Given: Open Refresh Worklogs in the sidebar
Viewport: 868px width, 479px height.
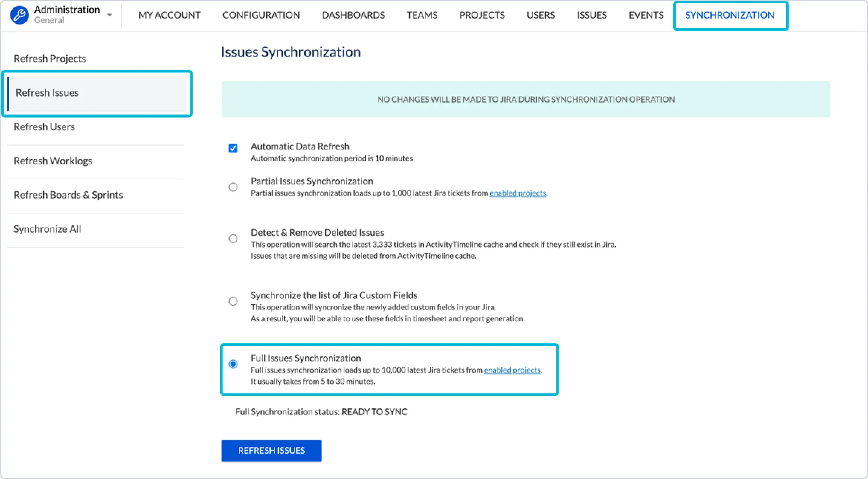Looking at the screenshot, I should [x=53, y=161].
